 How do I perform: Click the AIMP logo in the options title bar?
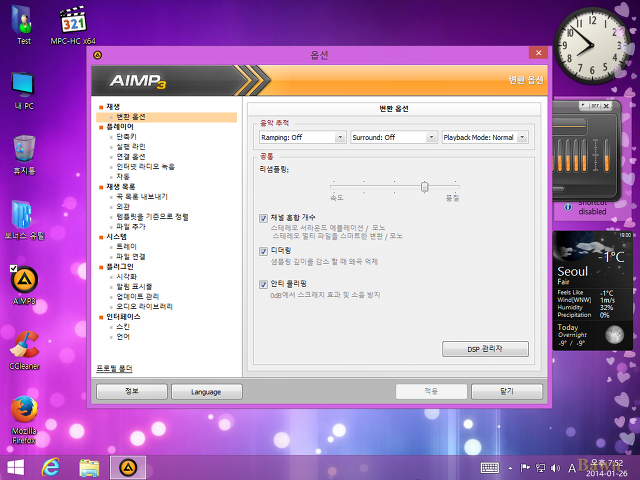click(x=97, y=55)
